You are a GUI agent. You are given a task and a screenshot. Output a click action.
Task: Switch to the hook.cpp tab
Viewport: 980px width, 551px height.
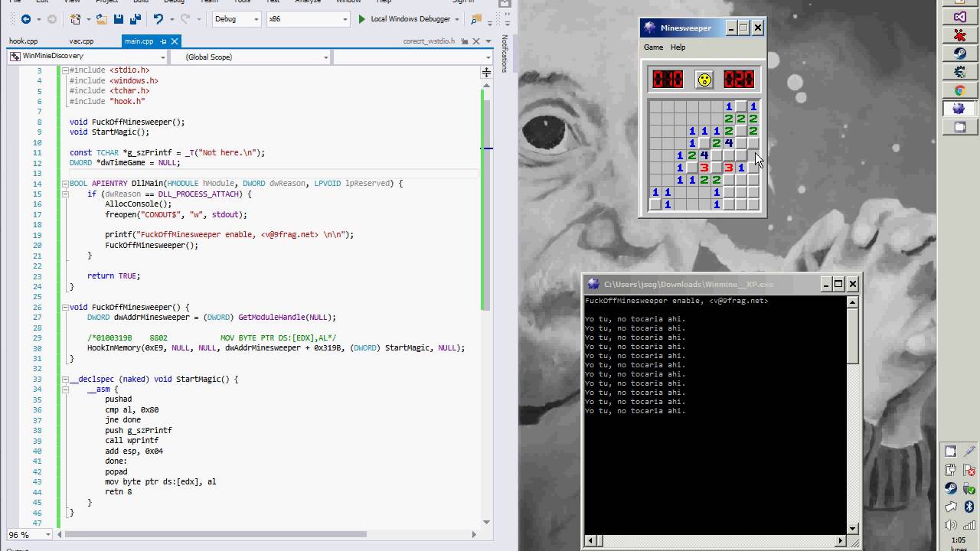(x=23, y=41)
